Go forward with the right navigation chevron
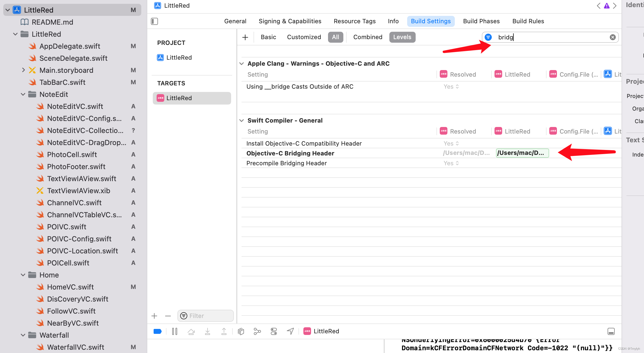The height and width of the screenshot is (353, 644). [615, 6]
